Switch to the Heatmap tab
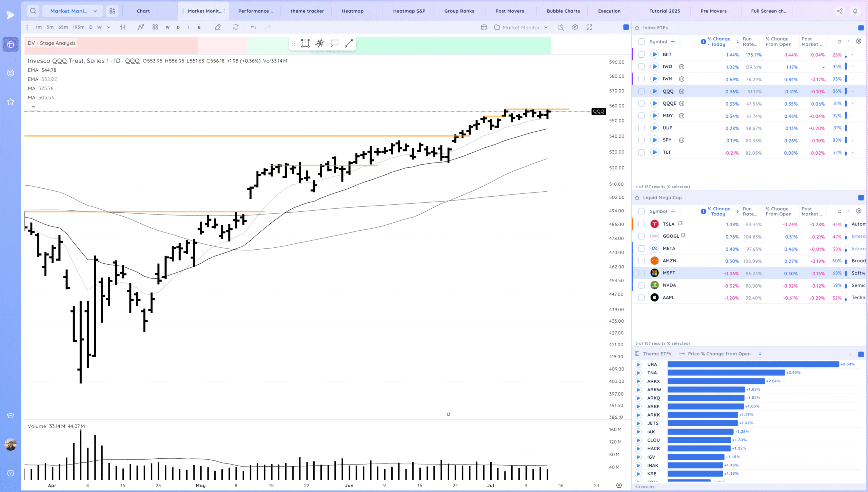Image resolution: width=868 pixels, height=492 pixels. click(353, 11)
